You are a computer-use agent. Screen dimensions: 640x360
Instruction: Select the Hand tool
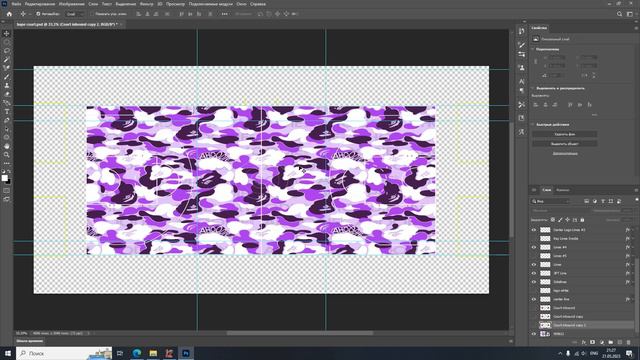pos(7,146)
